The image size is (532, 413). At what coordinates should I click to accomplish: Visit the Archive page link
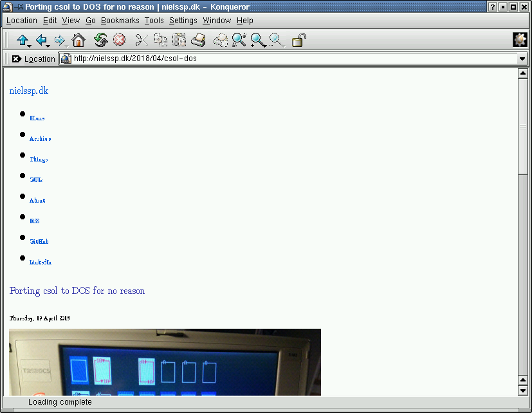coord(40,138)
